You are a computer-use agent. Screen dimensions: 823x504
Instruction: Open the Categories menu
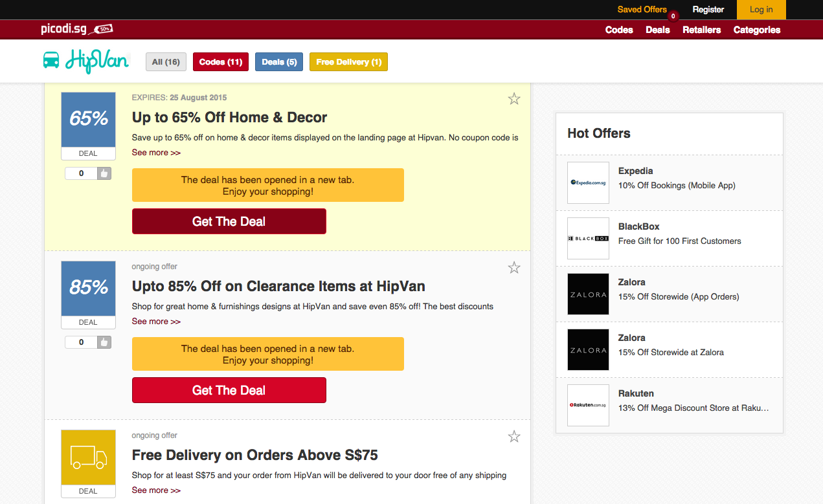[x=757, y=30]
